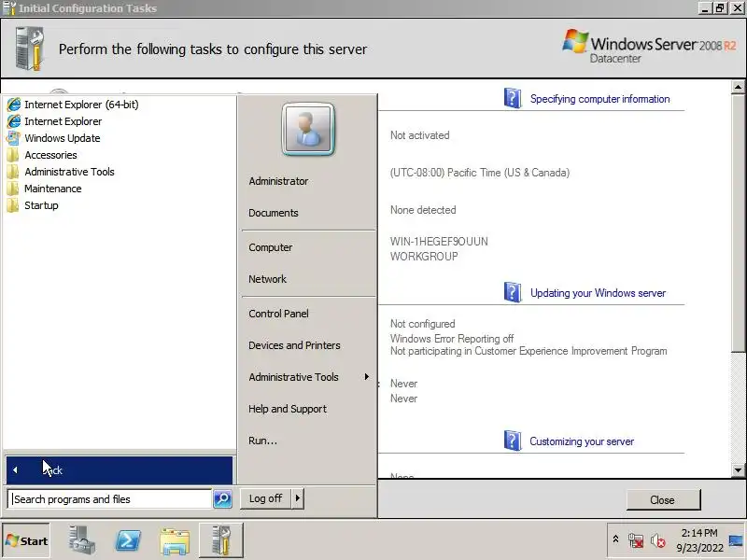Focus the Search programs and files box
The width and height of the screenshot is (747, 560).
tap(109, 499)
